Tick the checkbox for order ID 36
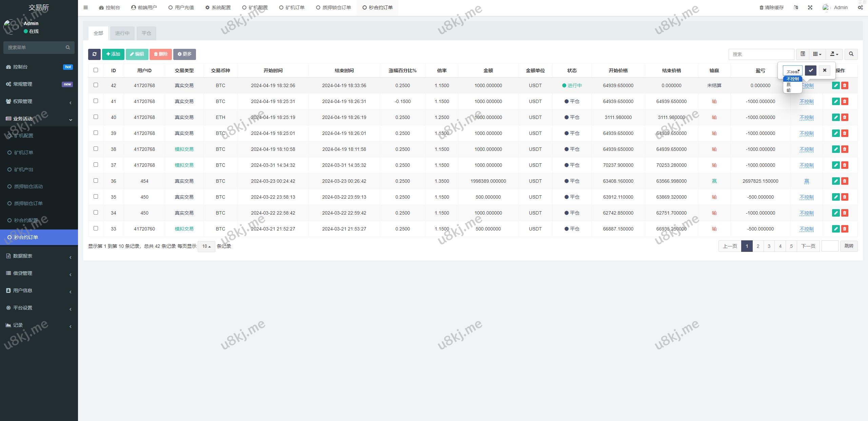 [96, 181]
